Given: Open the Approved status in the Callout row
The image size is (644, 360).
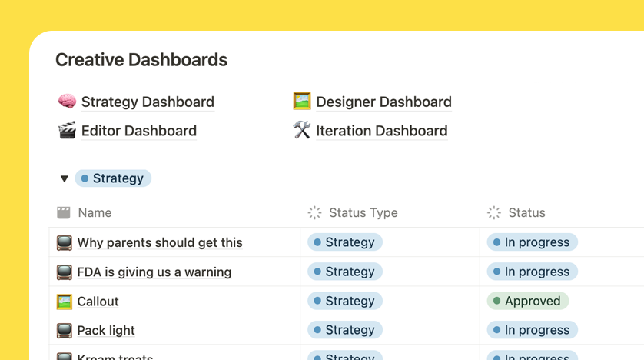Looking at the screenshot, I should [x=528, y=301].
